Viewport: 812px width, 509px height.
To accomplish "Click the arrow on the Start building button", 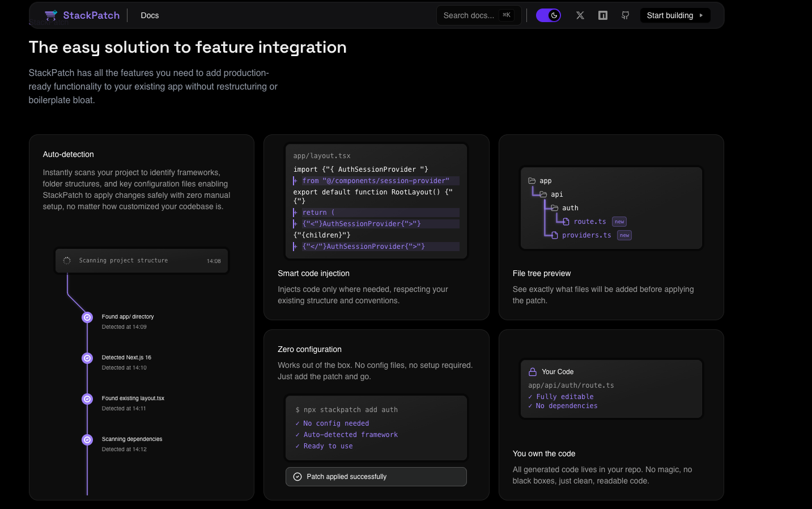I will [700, 15].
